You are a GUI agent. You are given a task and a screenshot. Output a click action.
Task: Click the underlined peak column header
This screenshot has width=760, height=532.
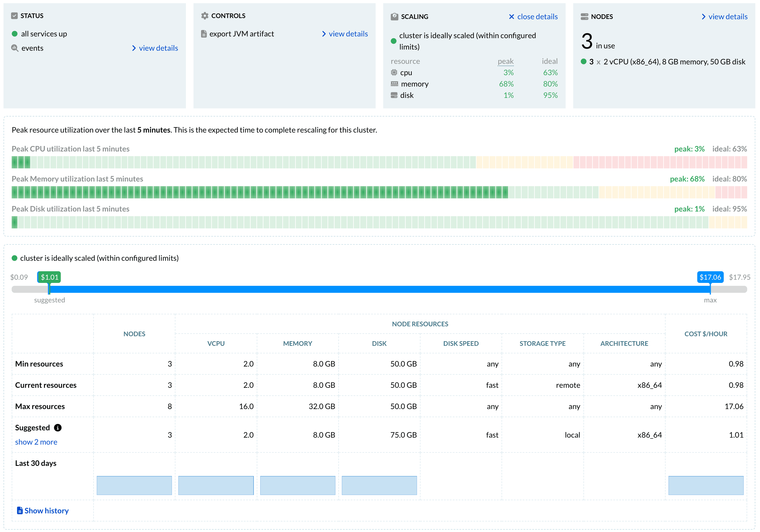pos(506,61)
